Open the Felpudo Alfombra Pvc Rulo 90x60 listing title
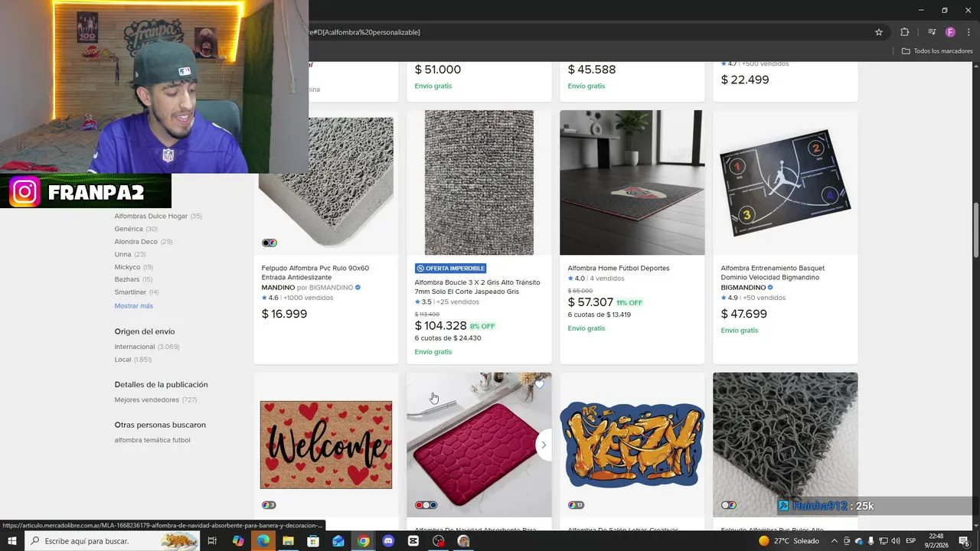The width and height of the screenshot is (980, 551). (x=315, y=272)
